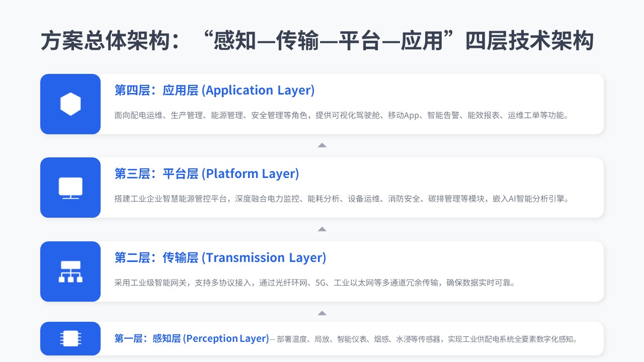Click the up arrow between Platform and Application layers
The height and width of the screenshot is (362, 644).
[x=322, y=145]
